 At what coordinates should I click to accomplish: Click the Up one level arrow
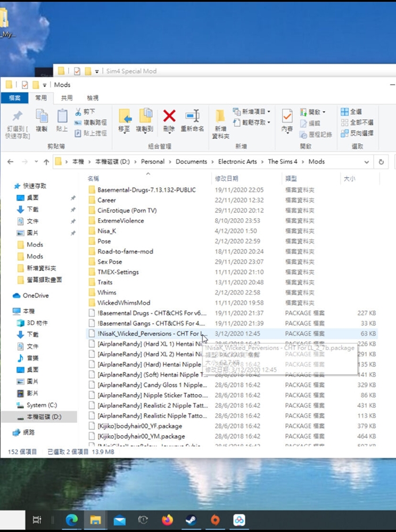coord(46,162)
